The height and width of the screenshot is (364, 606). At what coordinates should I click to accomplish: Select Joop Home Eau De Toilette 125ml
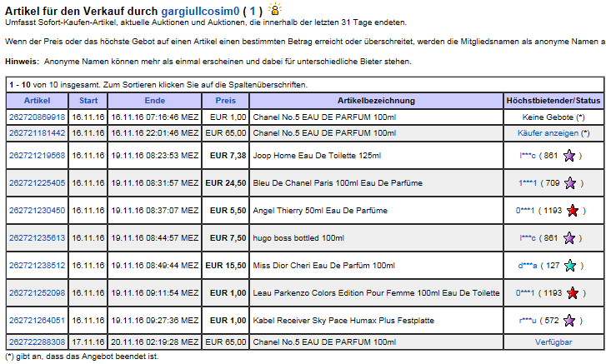317,156
